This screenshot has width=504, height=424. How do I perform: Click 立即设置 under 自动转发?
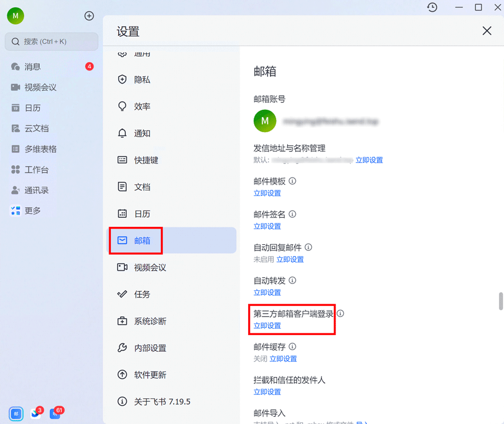pyautogui.click(x=267, y=292)
